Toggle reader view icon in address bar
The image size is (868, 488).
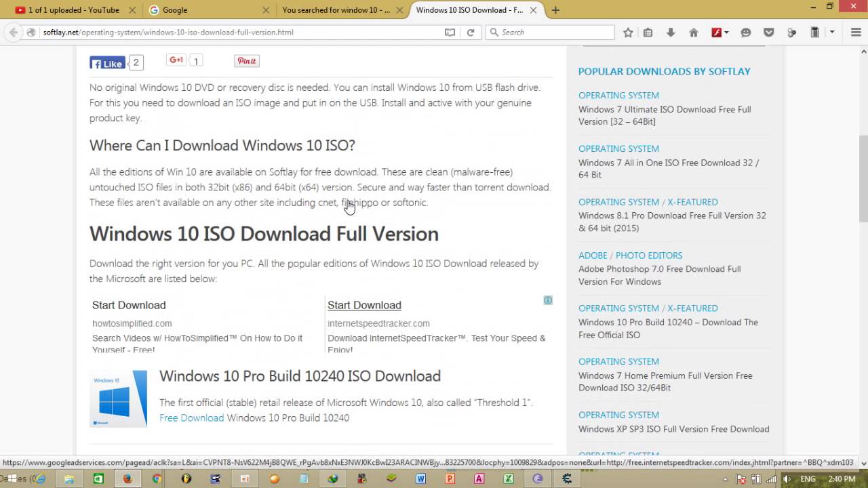click(x=450, y=32)
